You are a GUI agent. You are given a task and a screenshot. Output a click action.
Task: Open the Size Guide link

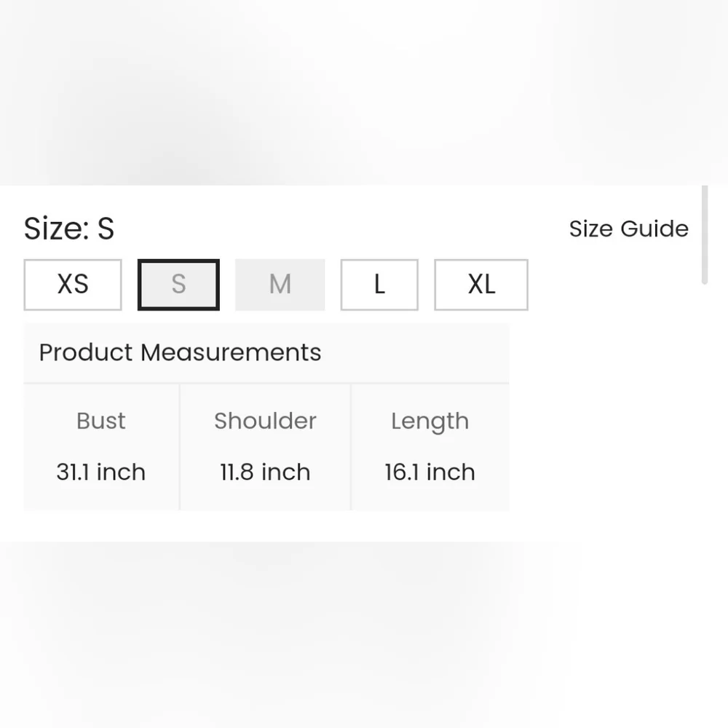click(628, 229)
